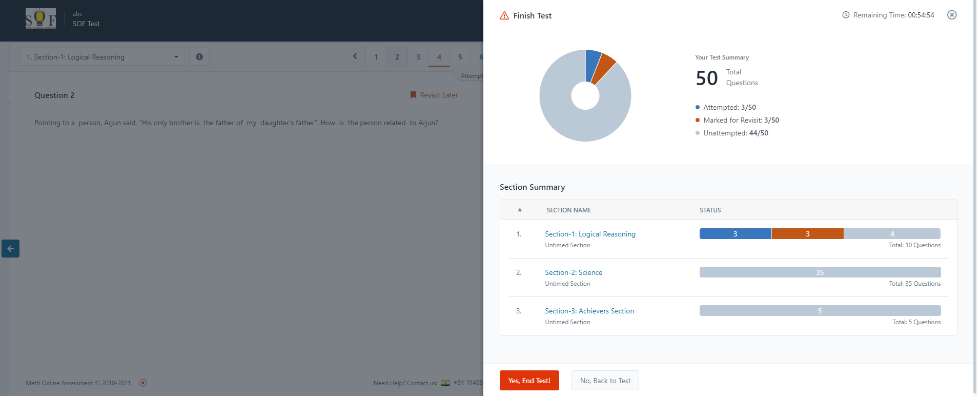
Task: Click orange revisit bar in Section-1
Action: pos(808,234)
